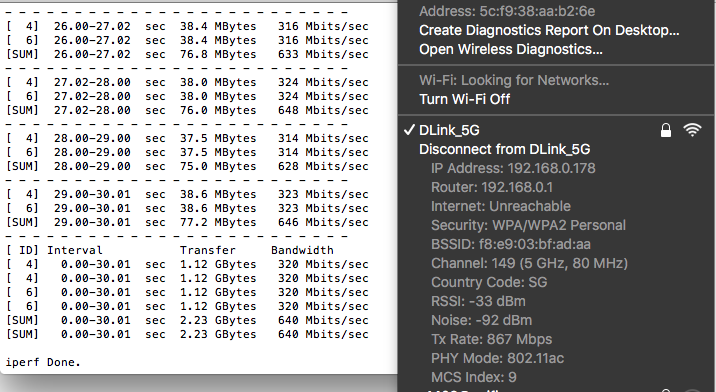Click 'Router: 192.168.0.1' line
This screenshot has width=716, height=392.
coord(492,187)
